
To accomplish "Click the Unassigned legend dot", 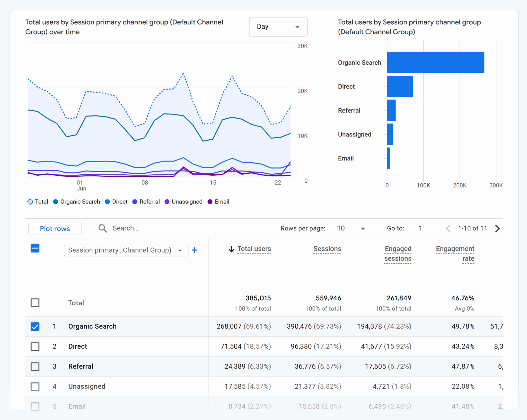I will click(167, 202).
